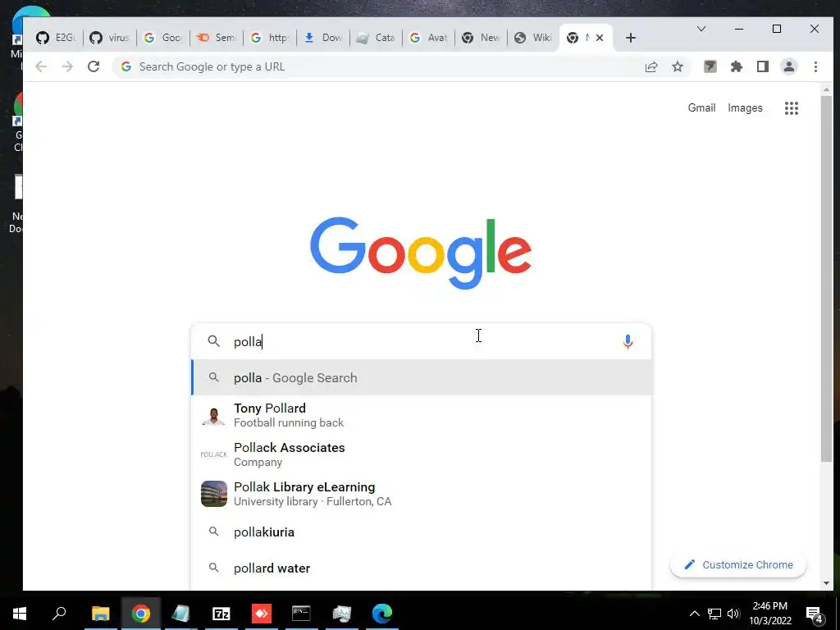Switch to the Cata tab

coord(376,38)
